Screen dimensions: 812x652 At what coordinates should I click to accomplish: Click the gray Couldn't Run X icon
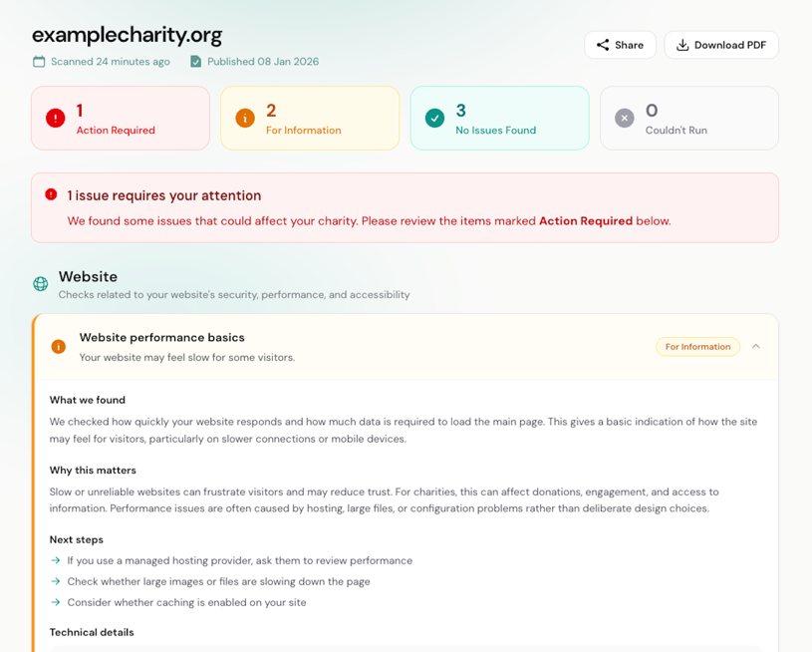(x=625, y=118)
